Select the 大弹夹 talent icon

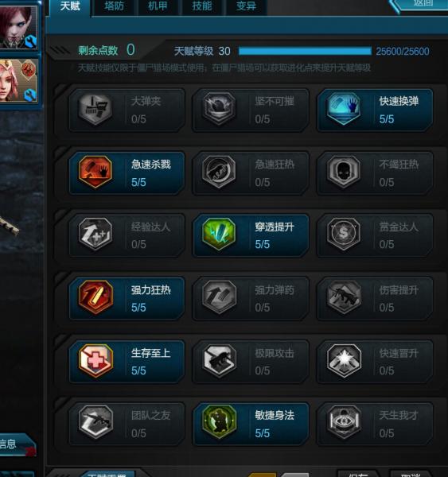[x=95, y=110]
